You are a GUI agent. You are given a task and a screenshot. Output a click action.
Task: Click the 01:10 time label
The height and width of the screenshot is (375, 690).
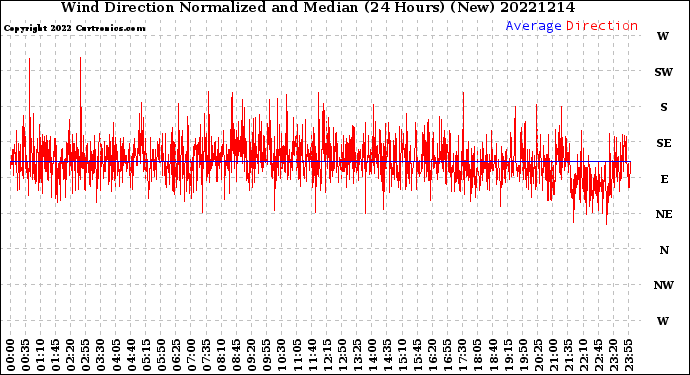(x=40, y=355)
